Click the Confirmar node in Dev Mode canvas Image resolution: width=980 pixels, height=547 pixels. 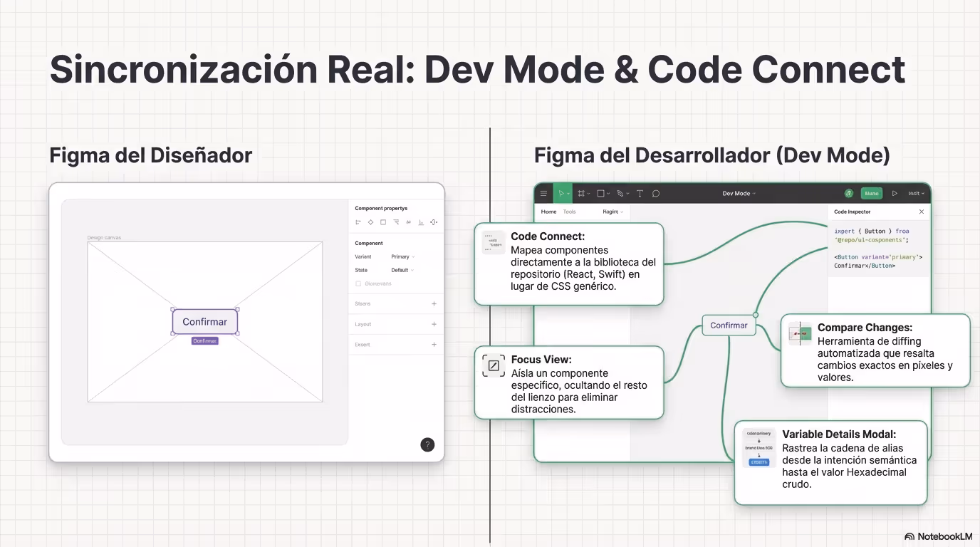[x=729, y=325]
